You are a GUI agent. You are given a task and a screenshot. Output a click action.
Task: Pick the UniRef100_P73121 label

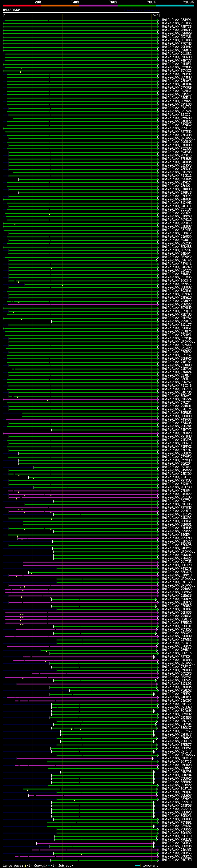[176, 108]
